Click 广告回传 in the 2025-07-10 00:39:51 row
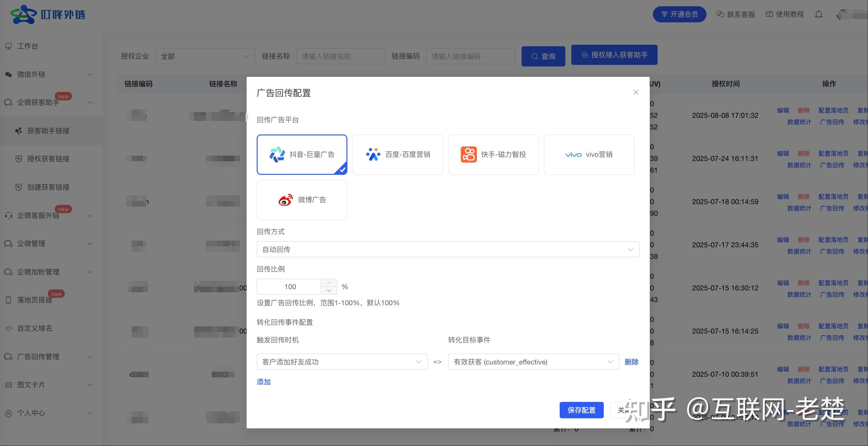868x446 pixels. (832, 381)
